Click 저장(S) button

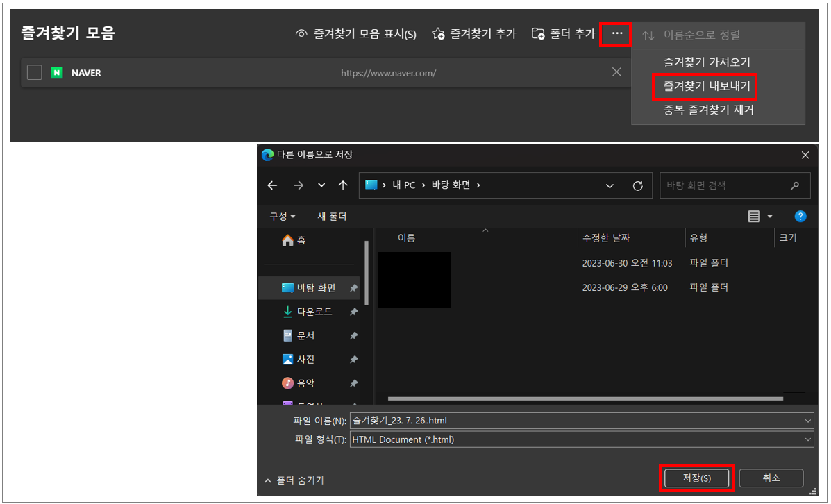pyautogui.click(x=696, y=478)
